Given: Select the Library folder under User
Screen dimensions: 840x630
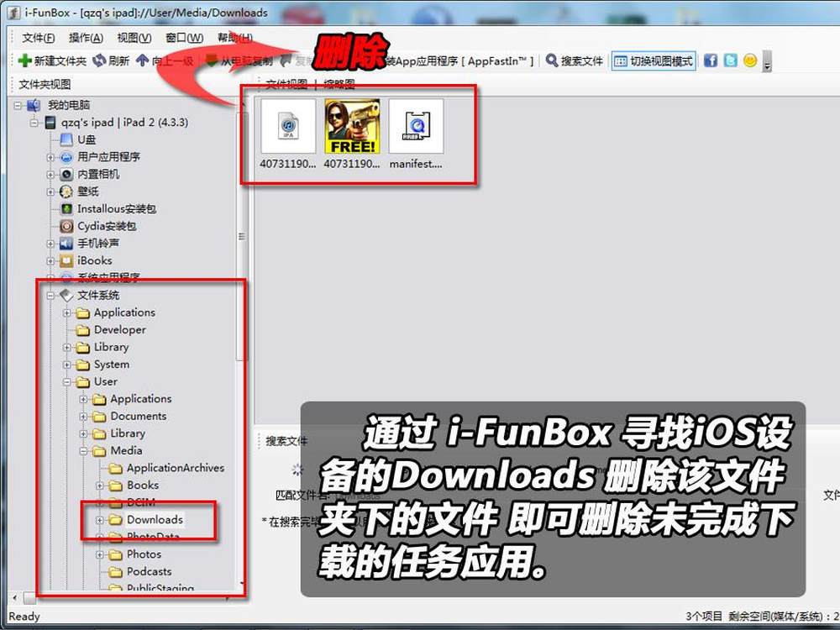Looking at the screenshot, I should pos(128,433).
